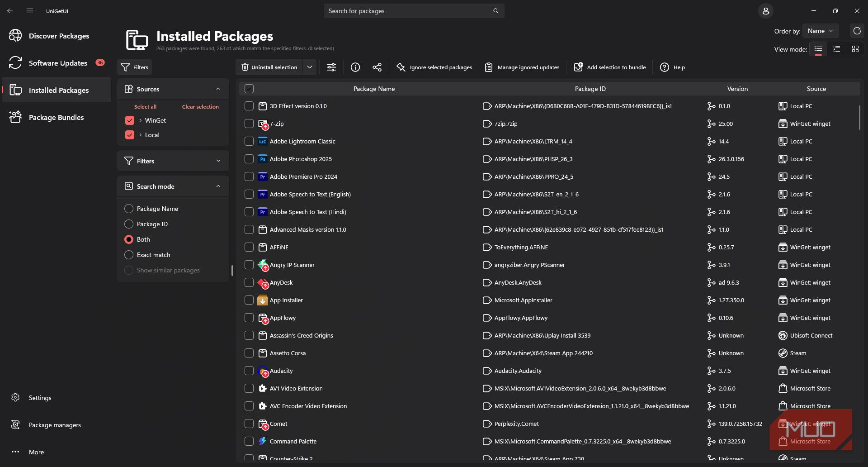868x467 pixels.
Task: Uncheck the Local source checkbox
Action: 130,135
